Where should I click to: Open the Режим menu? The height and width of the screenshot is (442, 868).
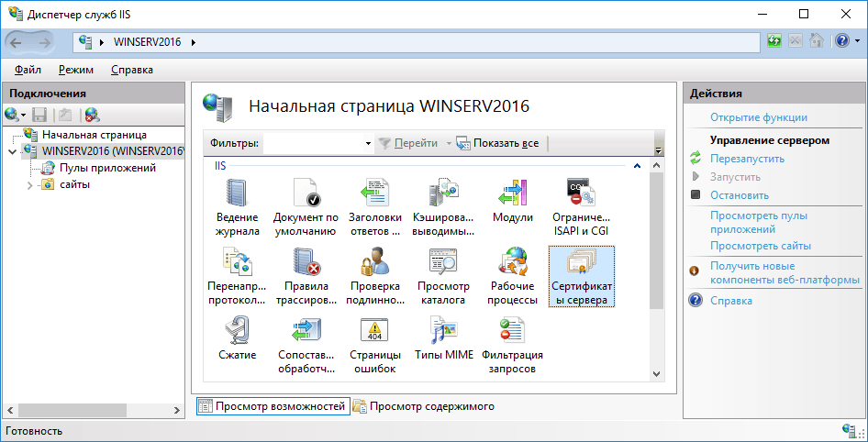[x=75, y=70]
